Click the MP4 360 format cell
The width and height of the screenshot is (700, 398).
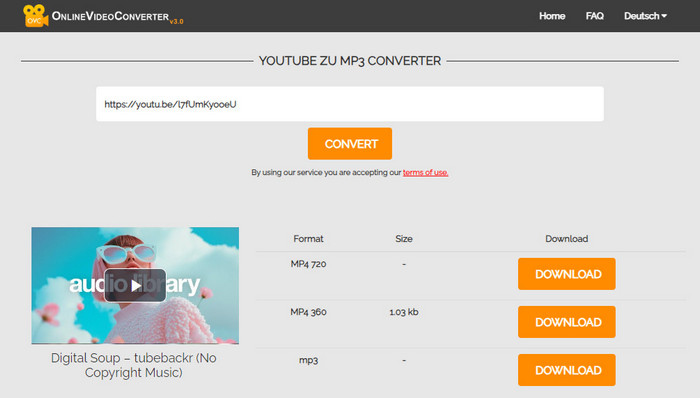pyautogui.click(x=308, y=312)
